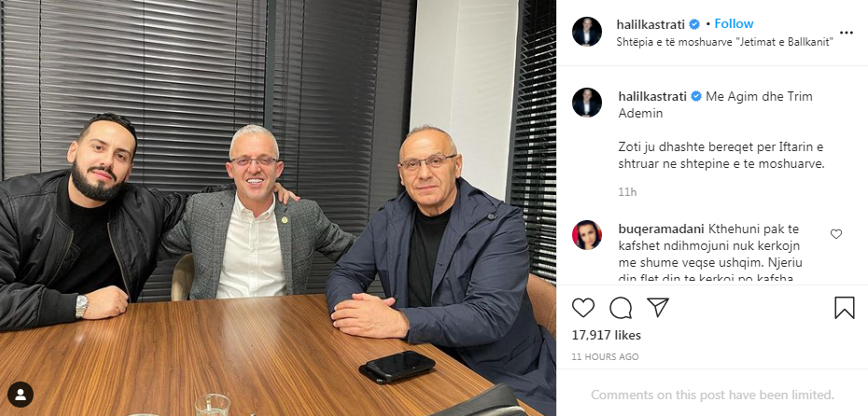Open buqeramadani's profile picture

coord(587,234)
